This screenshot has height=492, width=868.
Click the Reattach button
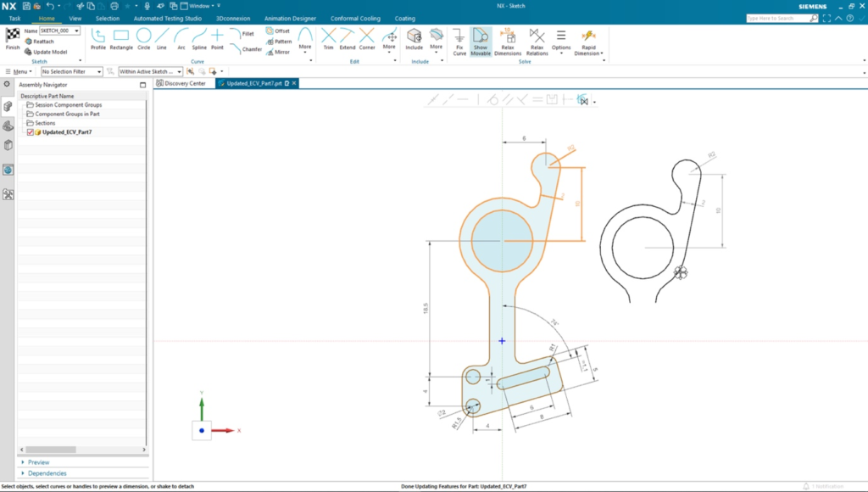(43, 42)
